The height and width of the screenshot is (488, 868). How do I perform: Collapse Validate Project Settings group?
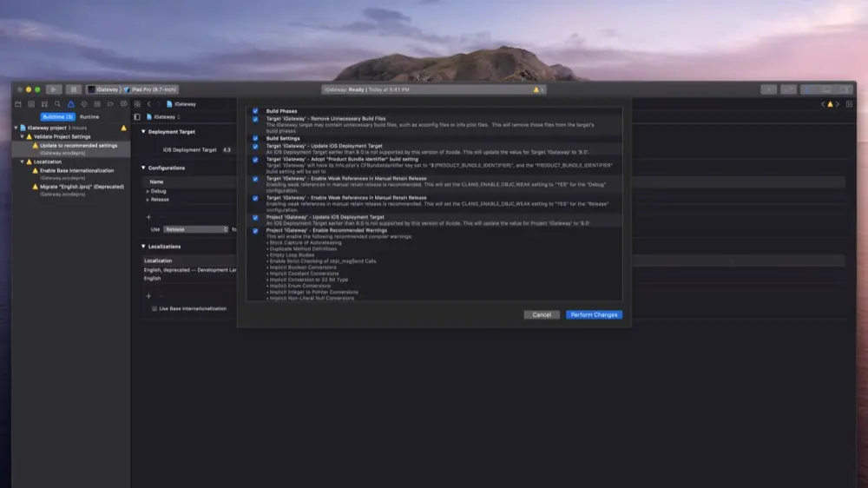click(23, 136)
